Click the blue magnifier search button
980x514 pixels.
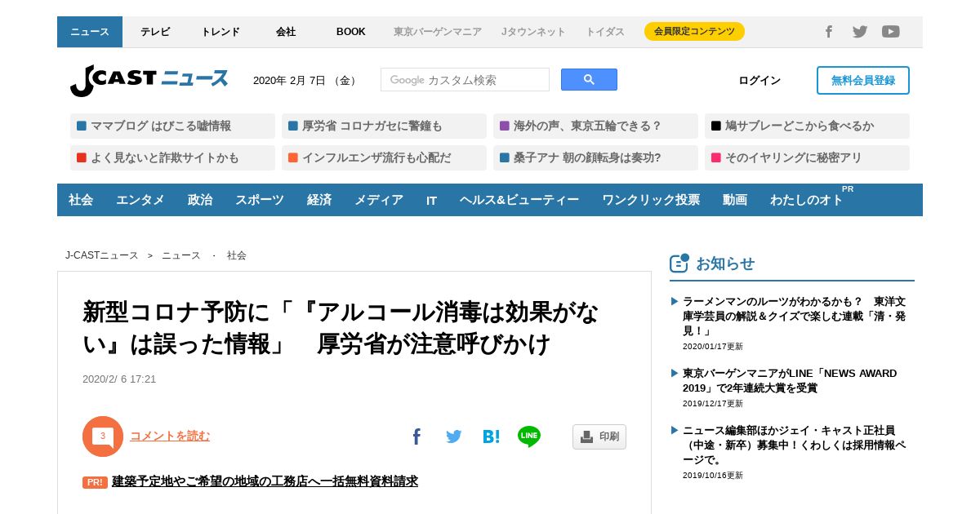589,80
